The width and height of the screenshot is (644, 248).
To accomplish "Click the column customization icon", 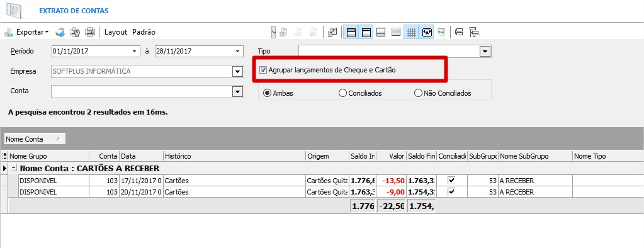I will pos(332,32).
